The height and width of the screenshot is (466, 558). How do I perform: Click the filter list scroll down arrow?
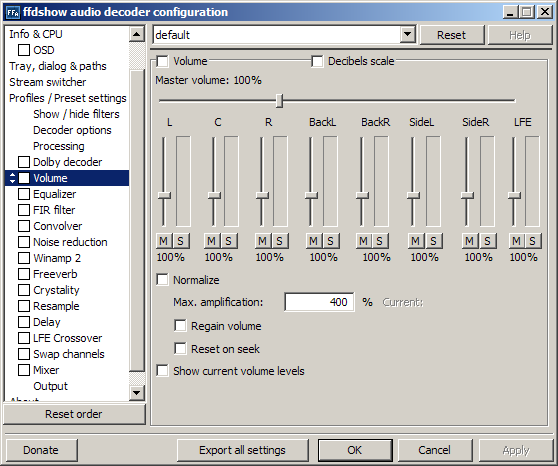(137, 393)
